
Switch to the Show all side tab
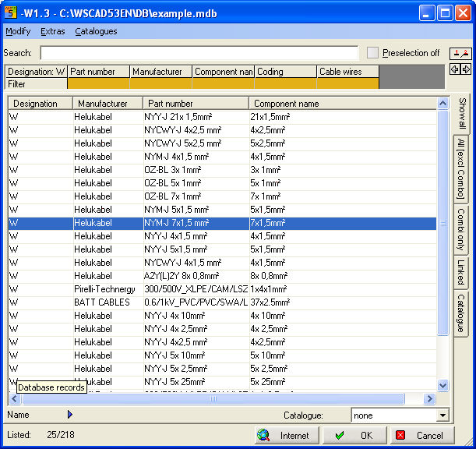point(461,114)
